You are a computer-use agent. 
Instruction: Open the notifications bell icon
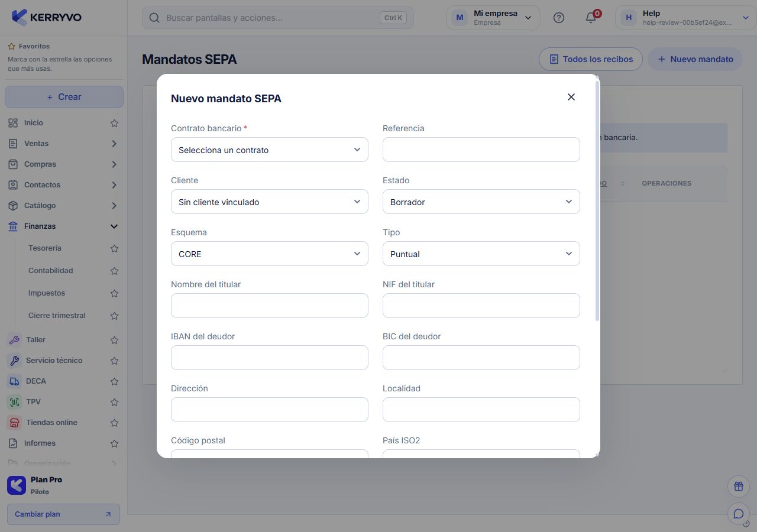[591, 18]
